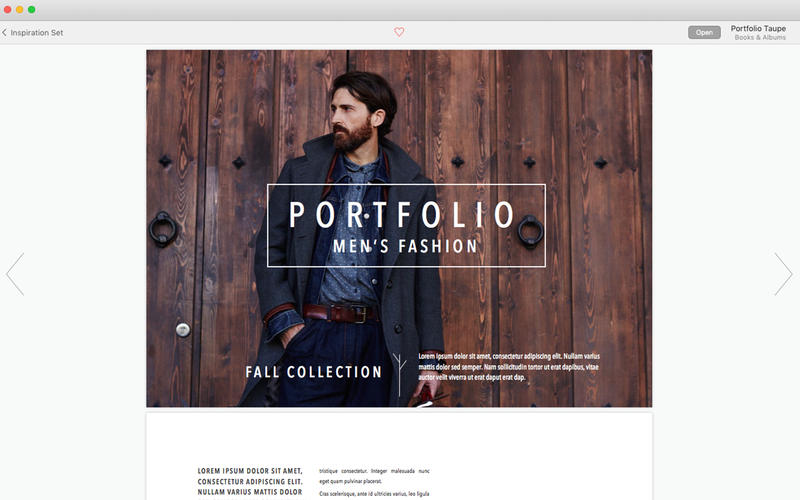Click the PORTFOLIO heading on the cover

[402, 215]
